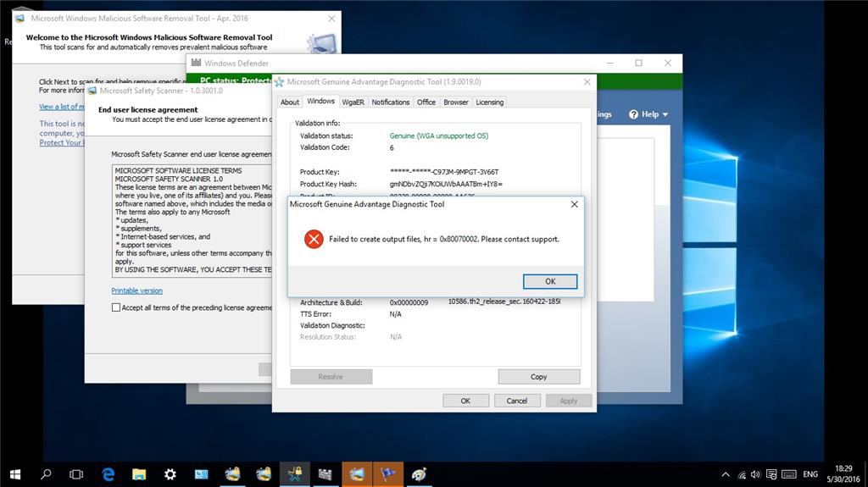Click OK in the error dialog

click(x=549, y=281)
